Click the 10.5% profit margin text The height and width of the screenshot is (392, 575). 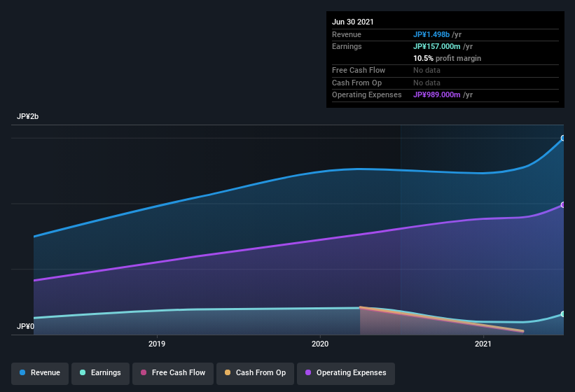point(447,58)
